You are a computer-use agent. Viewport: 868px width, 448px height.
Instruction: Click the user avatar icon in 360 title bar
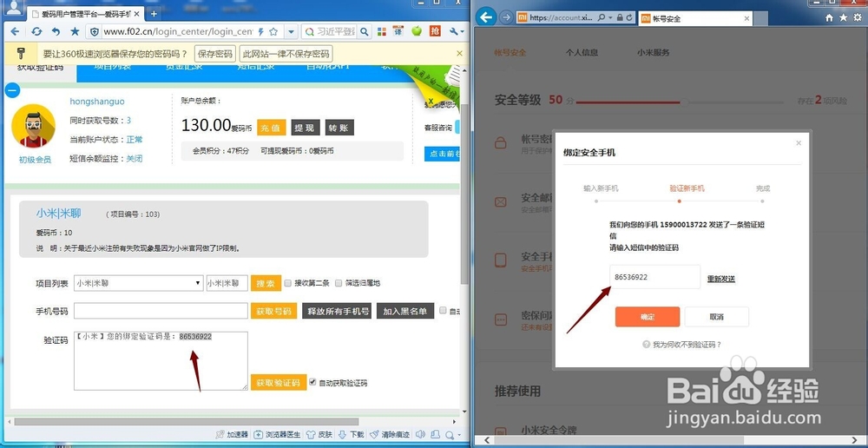14,7
